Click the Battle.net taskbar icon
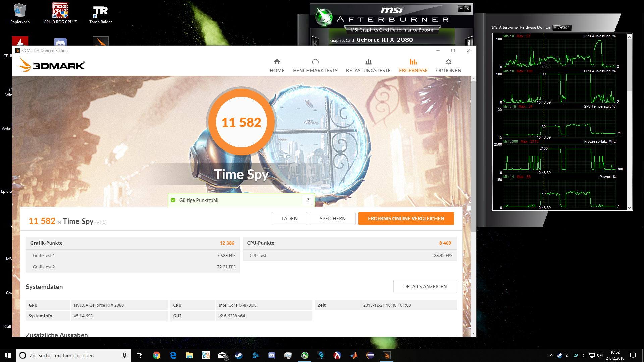The height and width of the screenshot is (362, 644). point(255,355)
